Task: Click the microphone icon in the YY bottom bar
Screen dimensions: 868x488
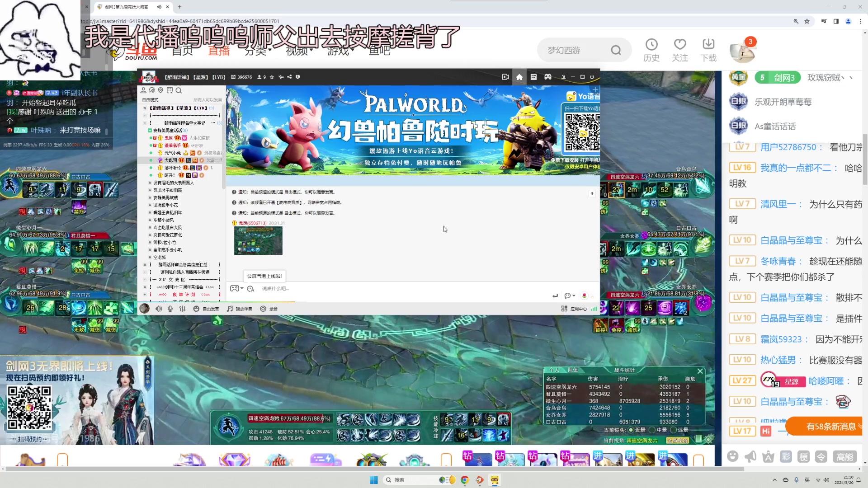Action: click(170, 309)
